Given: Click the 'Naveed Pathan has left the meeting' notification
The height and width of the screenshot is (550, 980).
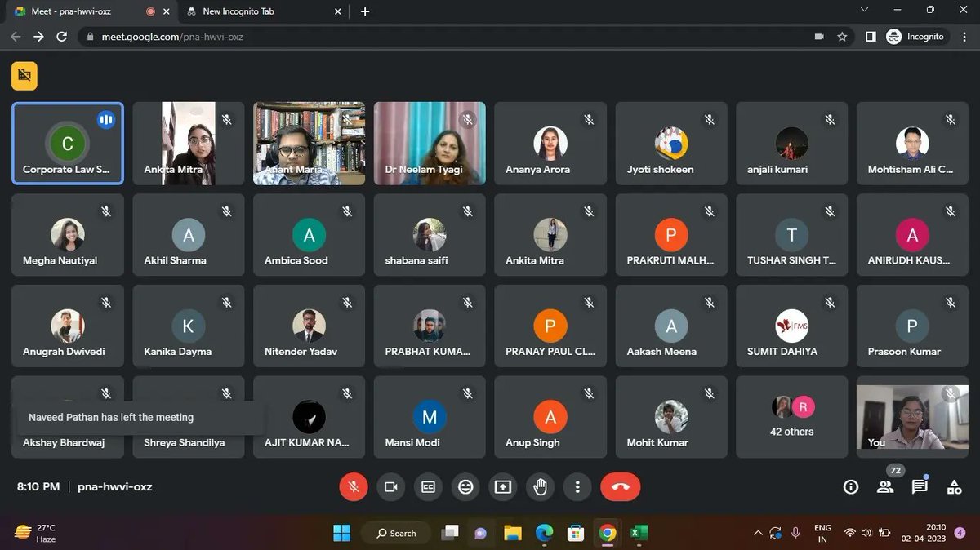Looking at the screenshot, I should pos(140,417).
